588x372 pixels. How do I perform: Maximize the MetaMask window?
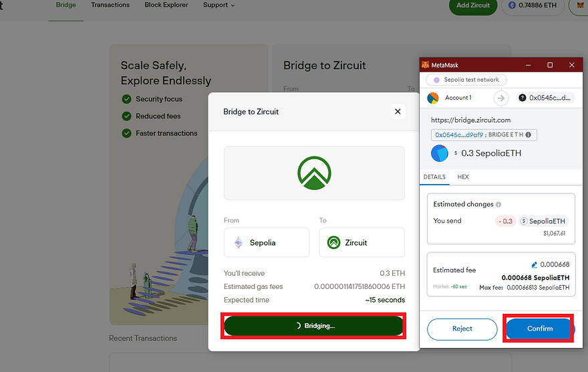[550, 65]
